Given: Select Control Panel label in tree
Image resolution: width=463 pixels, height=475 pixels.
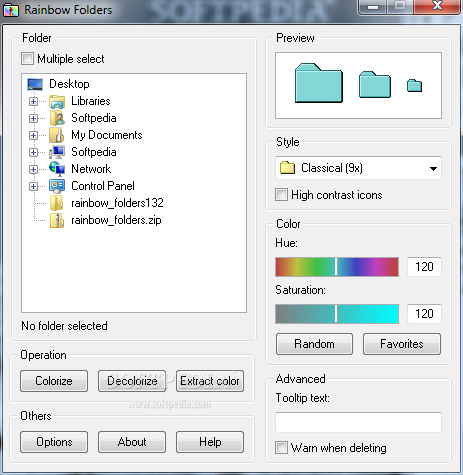Looking at the screenshot, I should pos(103,186).
